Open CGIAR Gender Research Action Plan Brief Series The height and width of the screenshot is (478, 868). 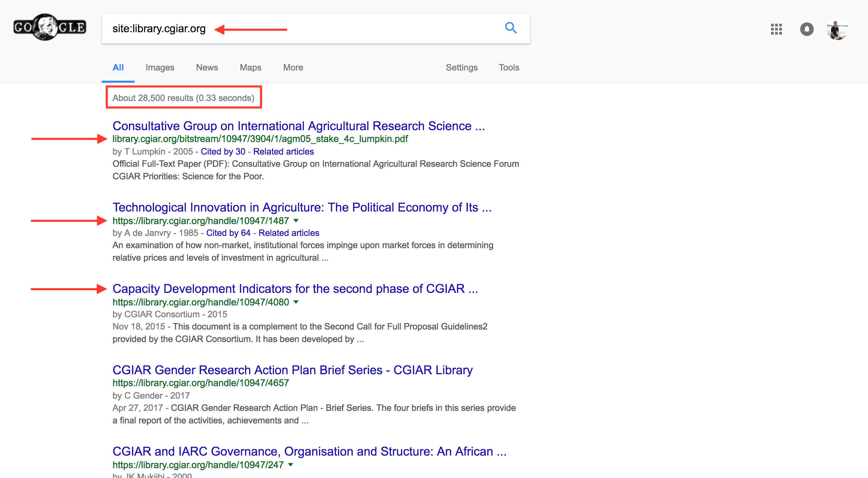pos(293,370)
